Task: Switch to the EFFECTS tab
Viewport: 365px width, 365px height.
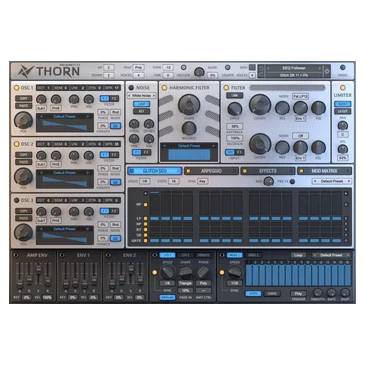Action: tap(268, 171)
